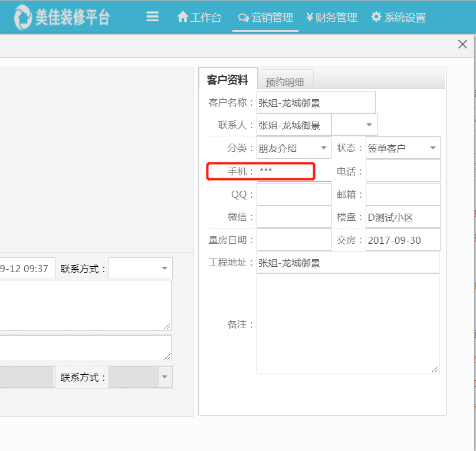
Task: Click the large 备注 text area
Action: [x=348, y=323]
